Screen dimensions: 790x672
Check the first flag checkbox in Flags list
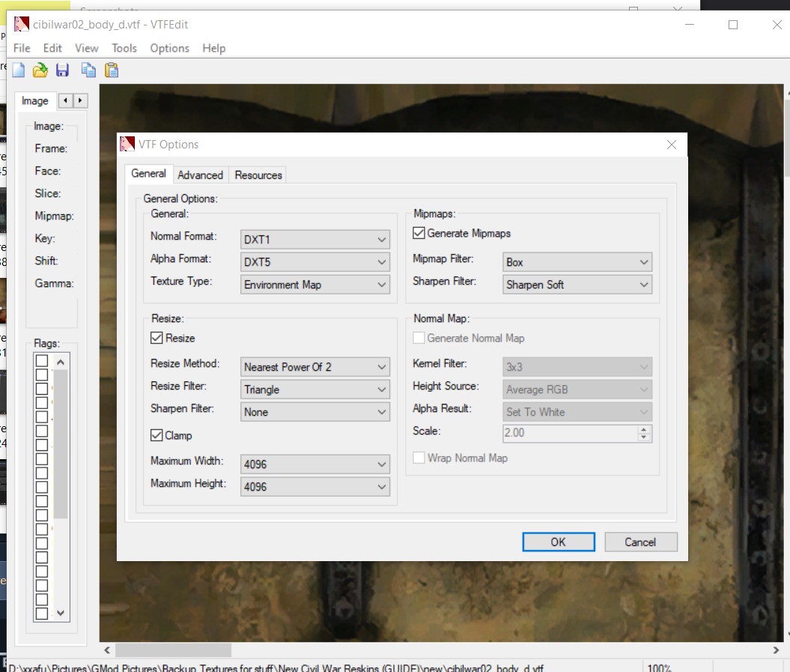tap(42, 361)
